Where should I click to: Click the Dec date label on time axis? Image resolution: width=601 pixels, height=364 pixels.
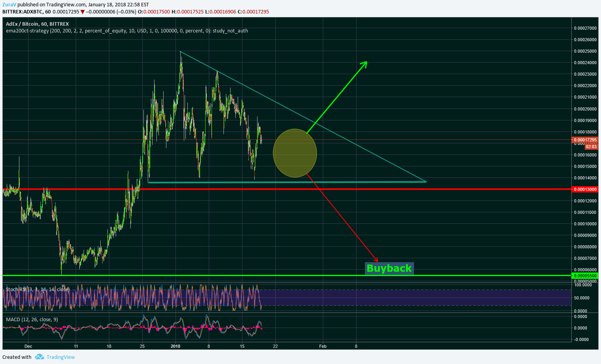point(28,346)
